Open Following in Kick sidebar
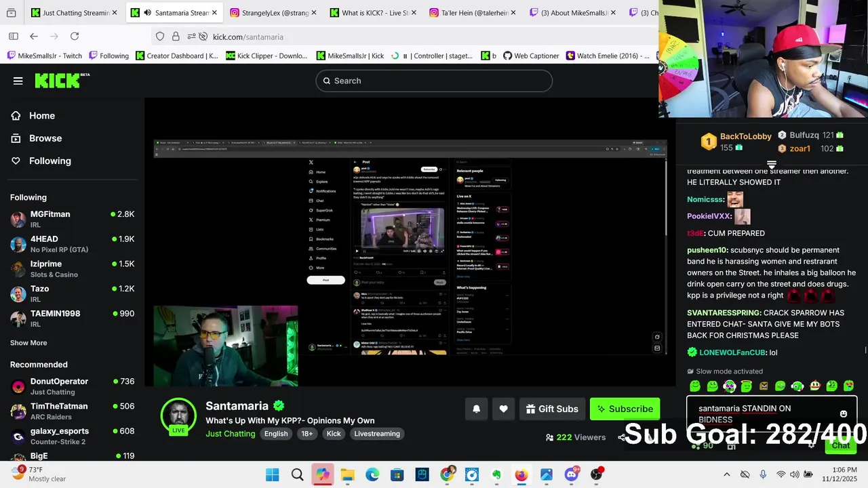The image size is (868, 488). pyautogui.click(x=41, y=161)
